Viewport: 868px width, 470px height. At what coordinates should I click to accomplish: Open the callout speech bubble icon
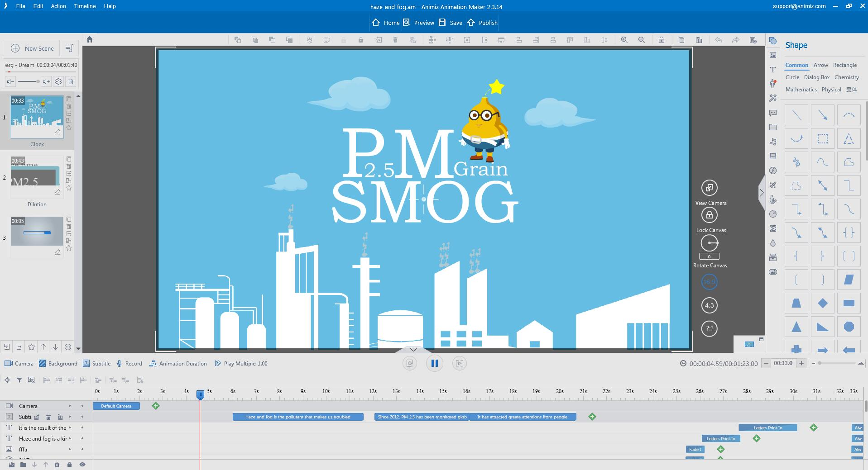point(773,113)
